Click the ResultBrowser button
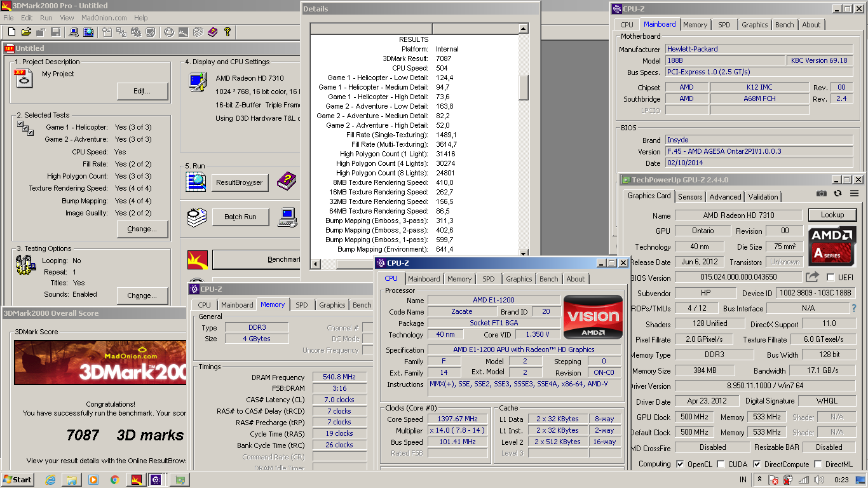 click(240, 182)
